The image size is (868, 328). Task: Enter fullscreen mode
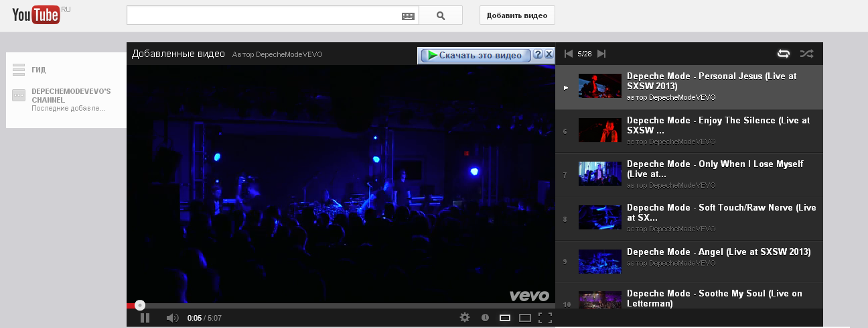[545, 318]
